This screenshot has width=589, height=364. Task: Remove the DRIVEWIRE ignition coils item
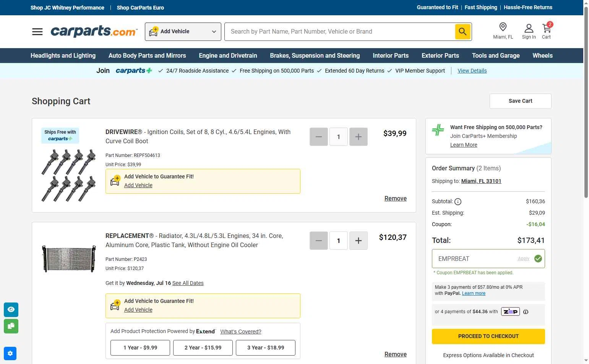click(x=395, y=198)
